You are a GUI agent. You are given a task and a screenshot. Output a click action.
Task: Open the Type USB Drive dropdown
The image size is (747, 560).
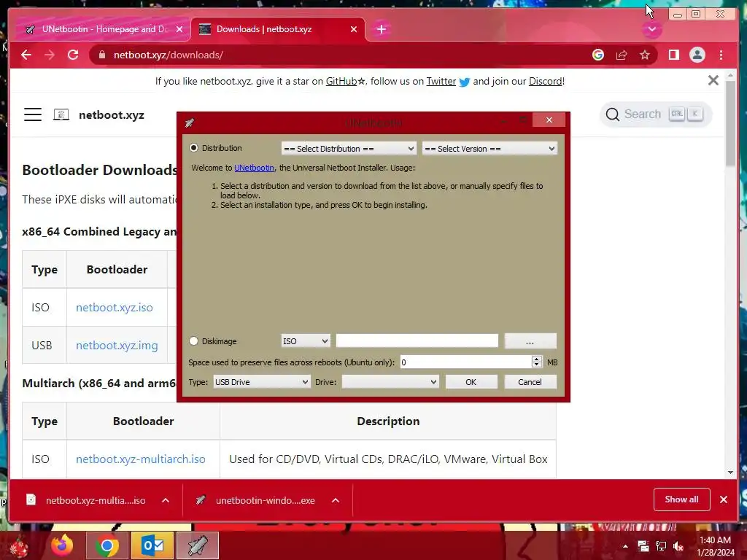[x=262, y=382]
